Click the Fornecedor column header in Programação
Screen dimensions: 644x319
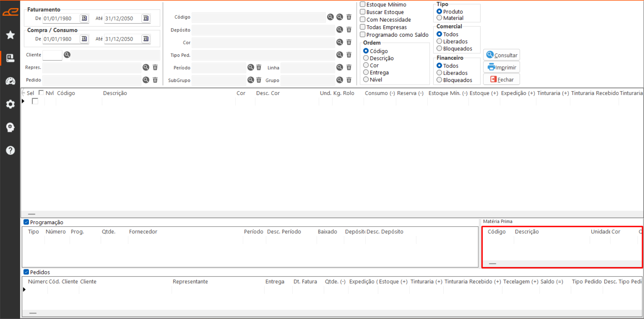coord(143,232)
